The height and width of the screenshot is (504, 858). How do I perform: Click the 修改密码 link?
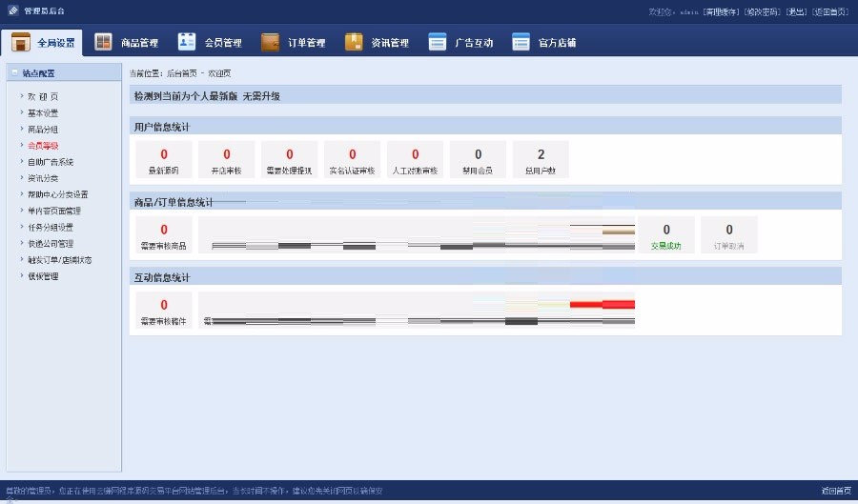763,11
